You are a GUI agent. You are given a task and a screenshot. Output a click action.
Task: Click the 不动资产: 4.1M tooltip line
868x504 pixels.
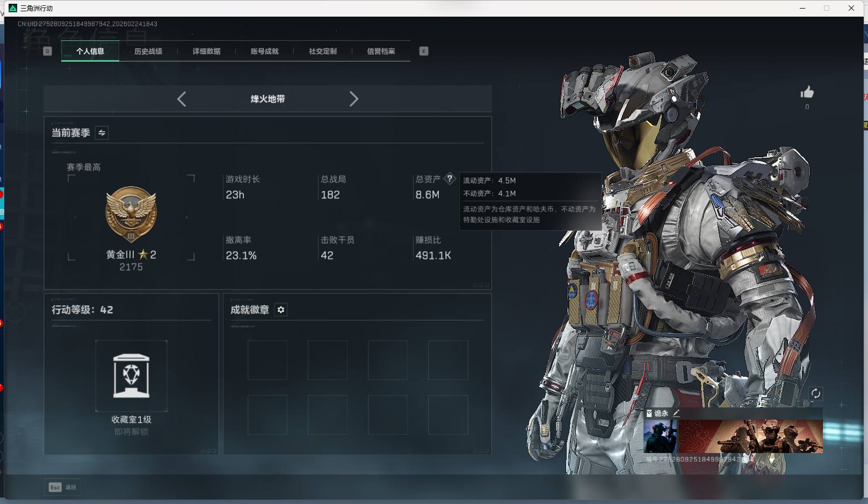click(489, 193)
